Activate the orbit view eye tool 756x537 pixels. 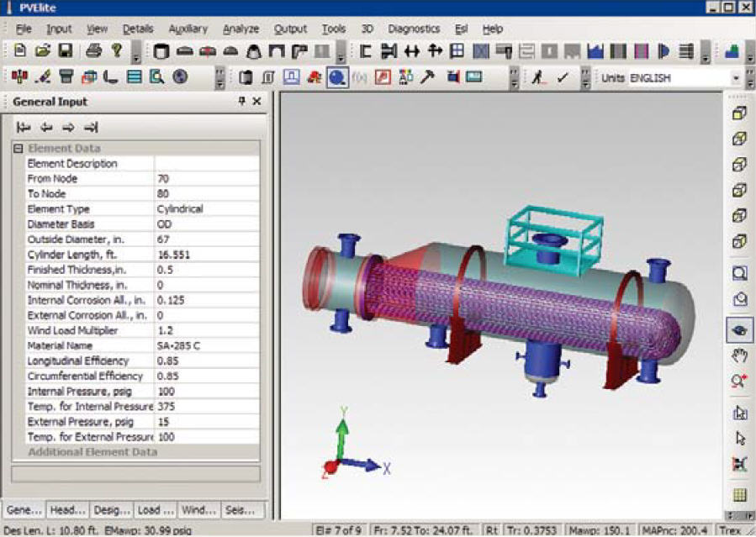740,330
